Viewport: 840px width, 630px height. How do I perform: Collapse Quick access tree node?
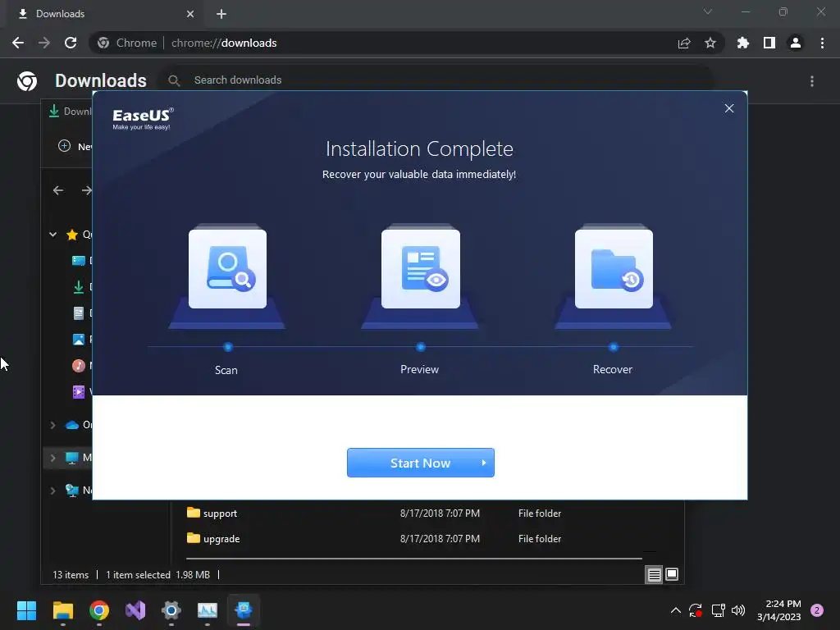(53, 234)
